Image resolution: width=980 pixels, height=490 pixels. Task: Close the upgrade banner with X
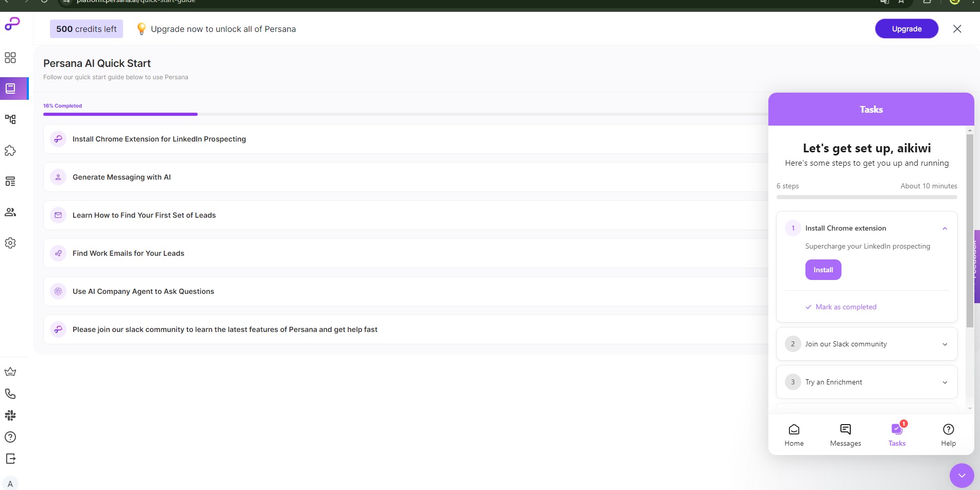tap(957, 29)
